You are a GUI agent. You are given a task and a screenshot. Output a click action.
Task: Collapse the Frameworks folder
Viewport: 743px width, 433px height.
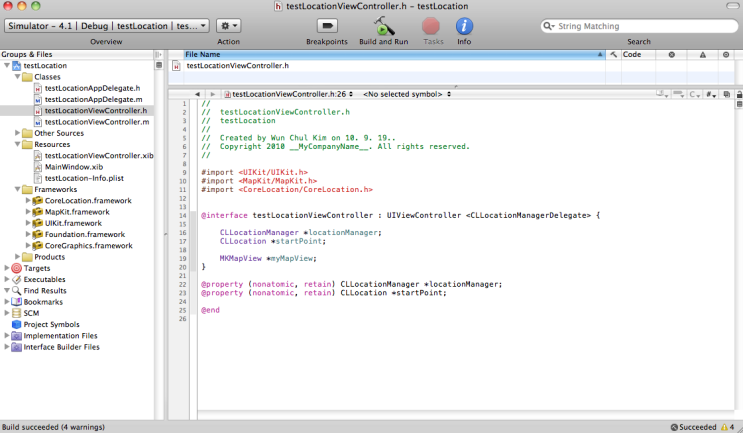tap(18, 189)
